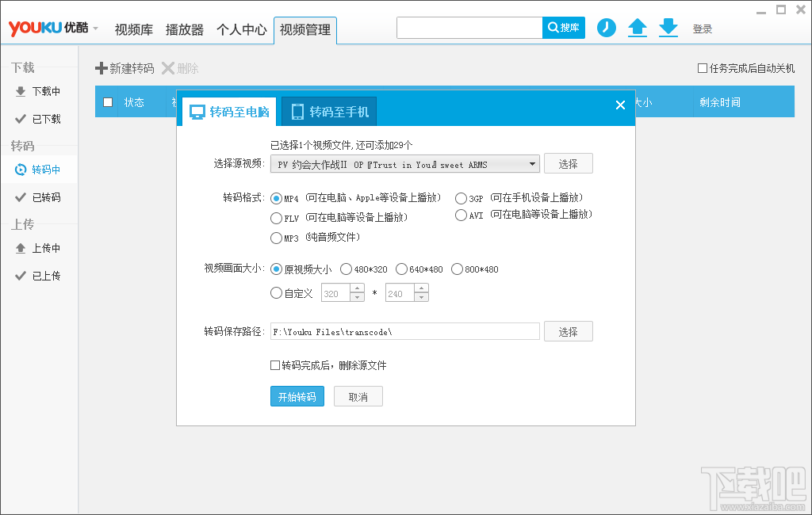Viewport: 812px width, 515px height.
Task: Click the 剩余时间 column header
Action: [x=720, y=102]
